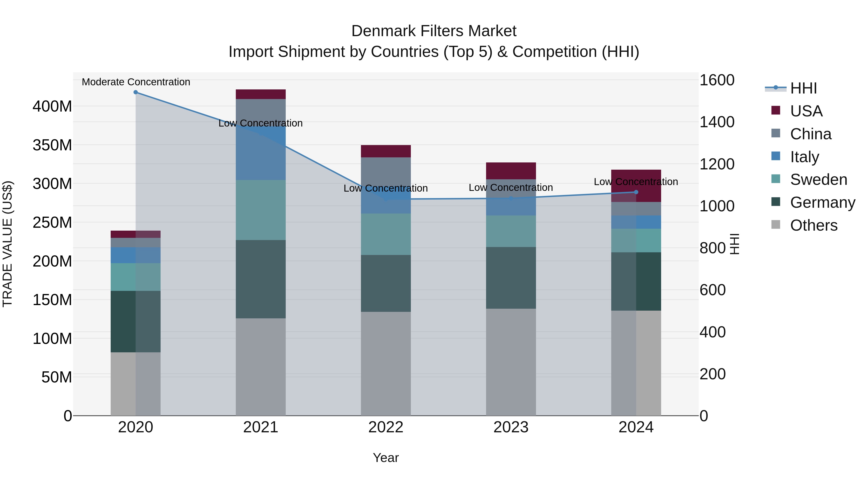Screen dimensions: 868x488
Task: Click the USA dark red legend swatch
Action: [776, 110]
